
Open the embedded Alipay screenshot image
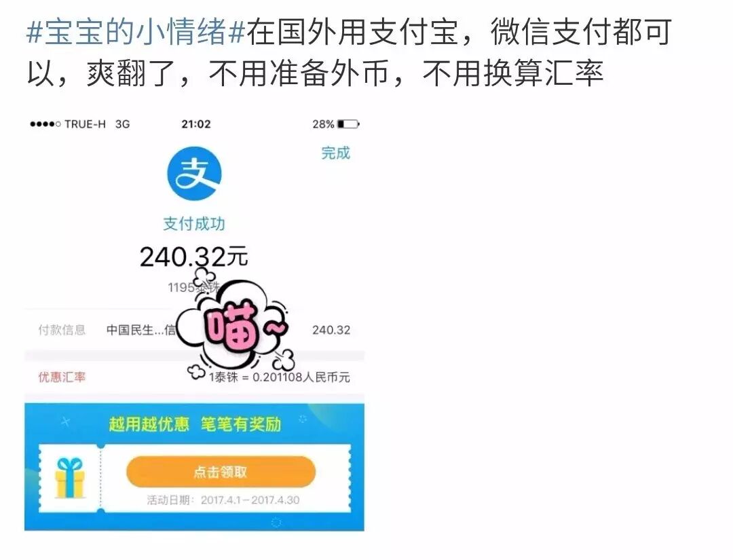click(x=195, y=322)
